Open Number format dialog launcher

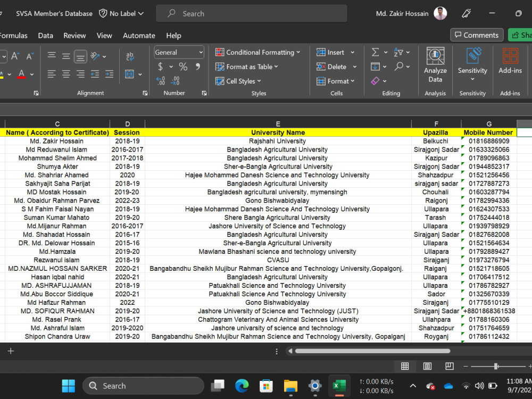pyautogui.click(x=204, y=93)
